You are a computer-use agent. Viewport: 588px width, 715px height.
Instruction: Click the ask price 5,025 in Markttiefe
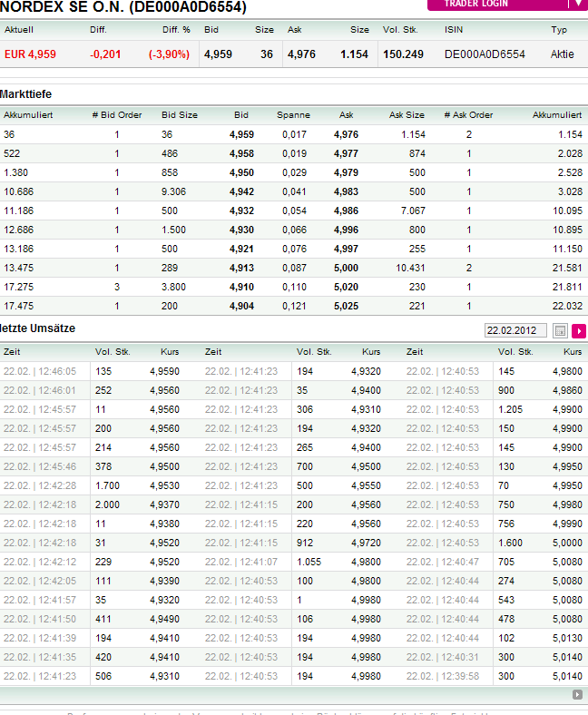point(346,306)
